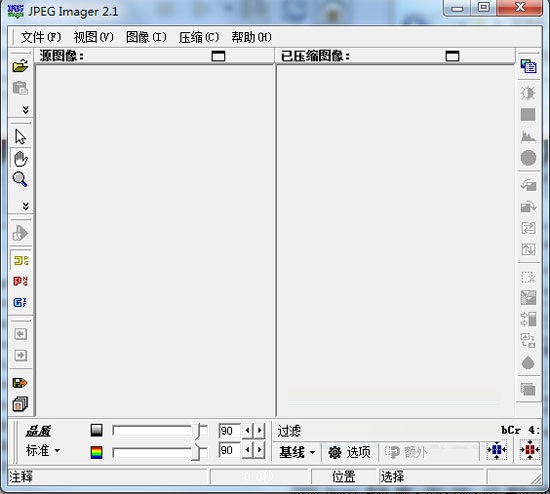Click the gray square icon in right toolbar
This screenshot has width=550, height=494.
click(x=528, y=114)
